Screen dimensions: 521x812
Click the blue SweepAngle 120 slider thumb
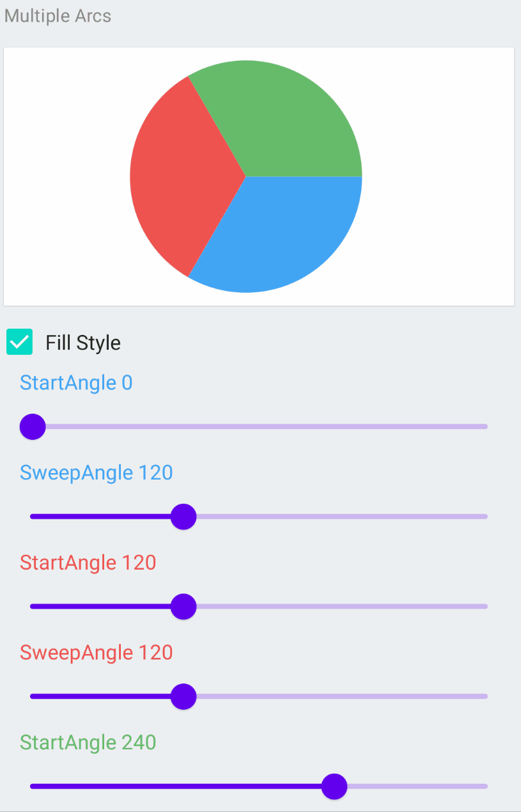pos(183,517)
